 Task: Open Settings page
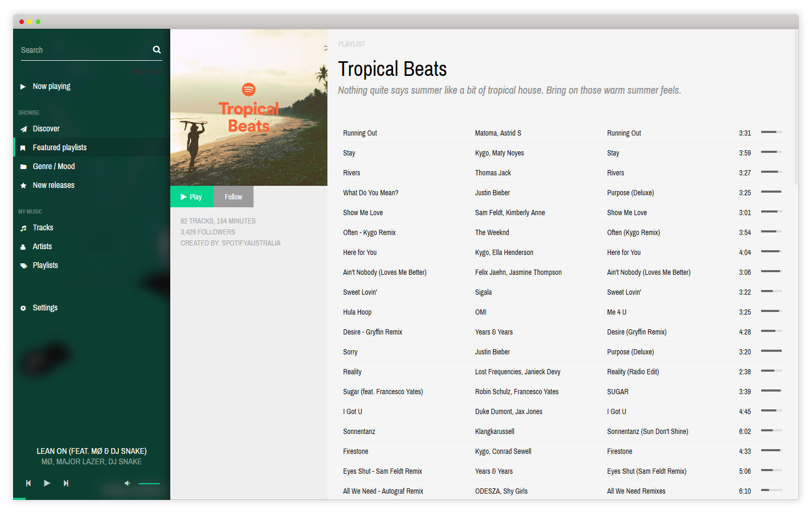point(45,308)
